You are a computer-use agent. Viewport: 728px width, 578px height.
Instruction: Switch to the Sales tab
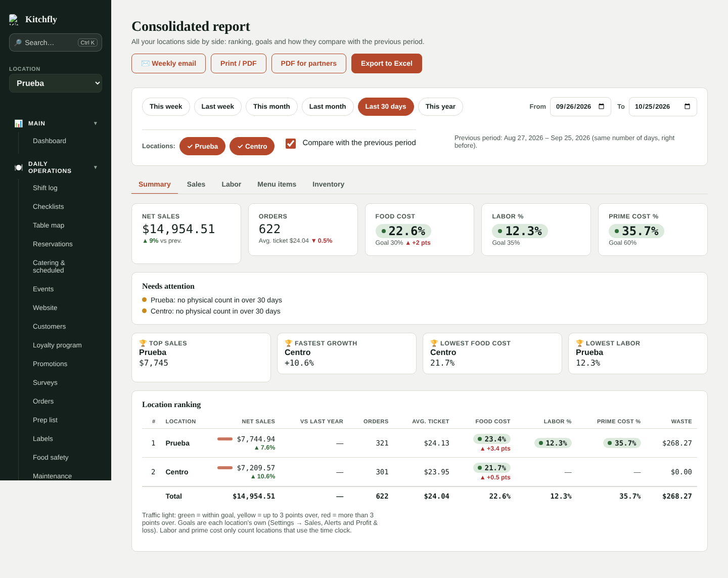[196, 184]
